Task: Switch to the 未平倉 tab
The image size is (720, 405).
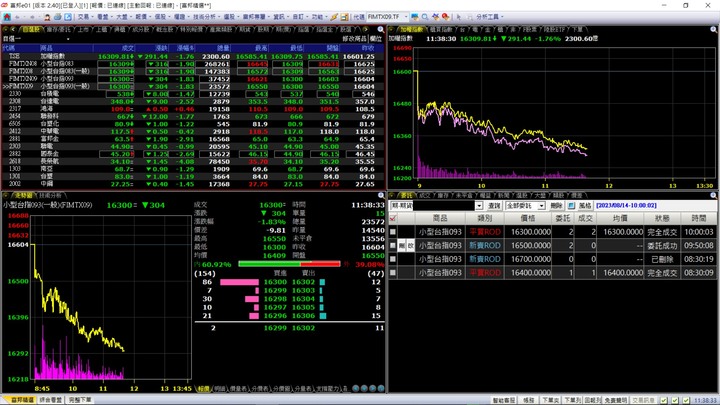Action: pyautogui.click(x=464, y=196)
